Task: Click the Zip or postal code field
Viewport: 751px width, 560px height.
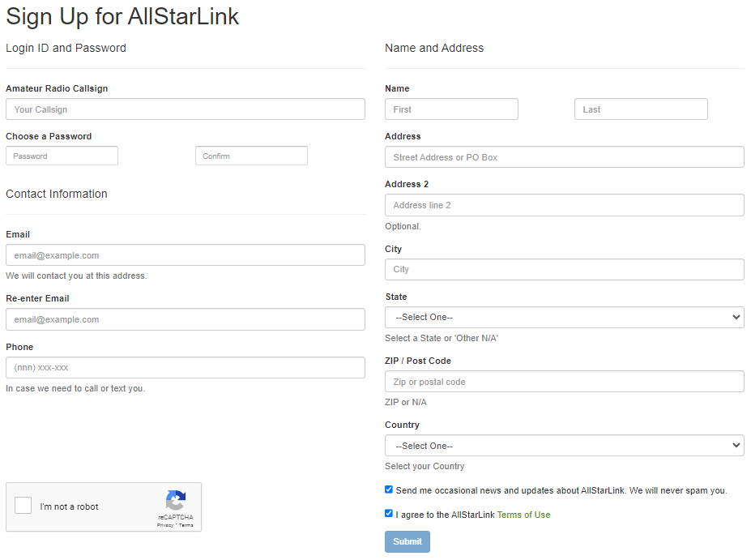Action: click(564, 381)
